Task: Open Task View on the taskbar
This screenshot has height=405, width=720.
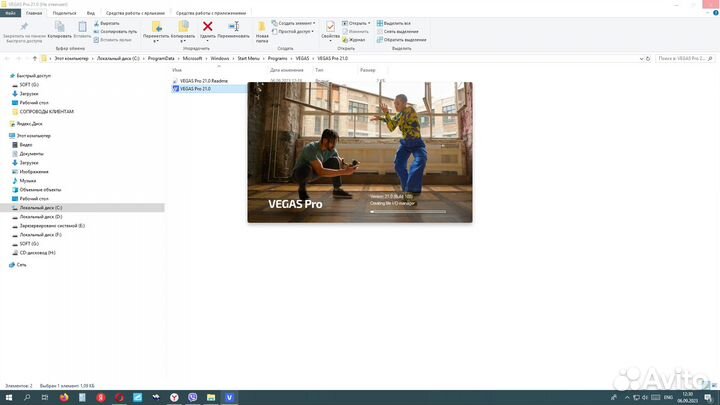Action: [x=45, y=397]
